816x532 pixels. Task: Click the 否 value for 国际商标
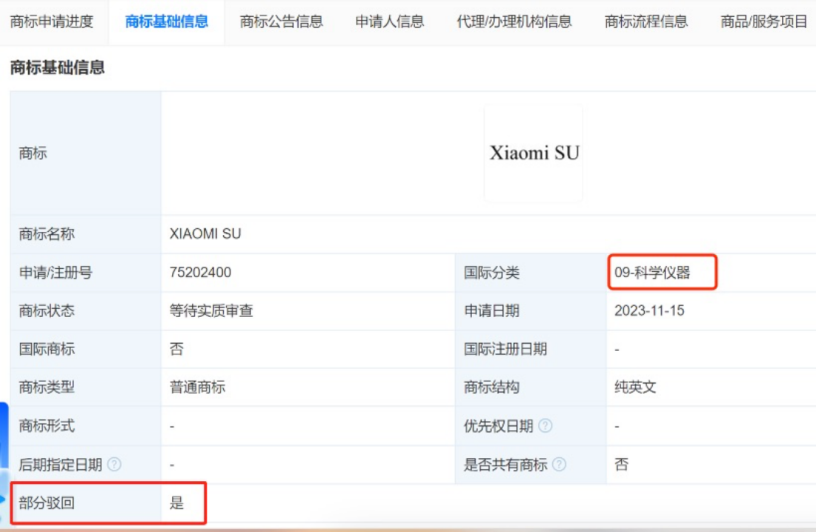(x=176, y=349)
